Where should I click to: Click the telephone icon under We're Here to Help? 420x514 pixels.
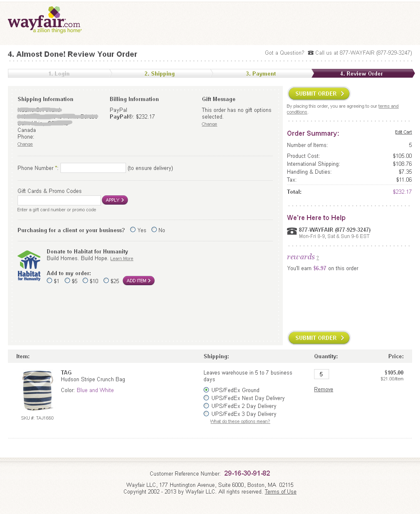pyautogui.click(x=292, y=231)
